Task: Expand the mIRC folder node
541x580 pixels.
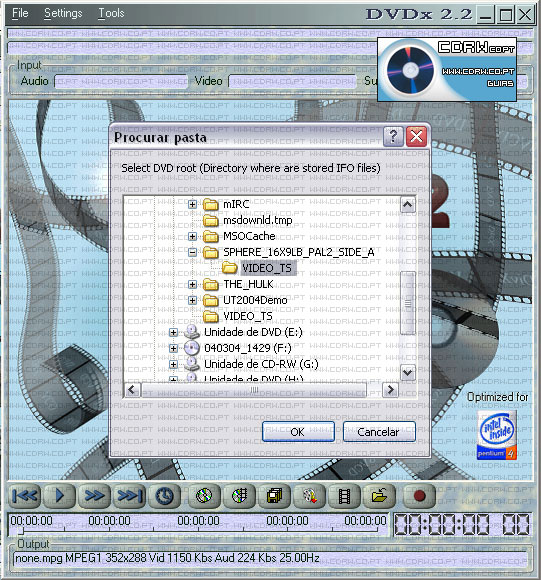Action: (192, 204)
